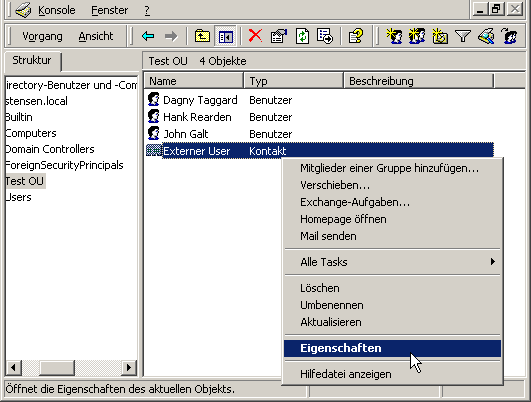Click the tree pane's right scroll arrow

point(129,367)
